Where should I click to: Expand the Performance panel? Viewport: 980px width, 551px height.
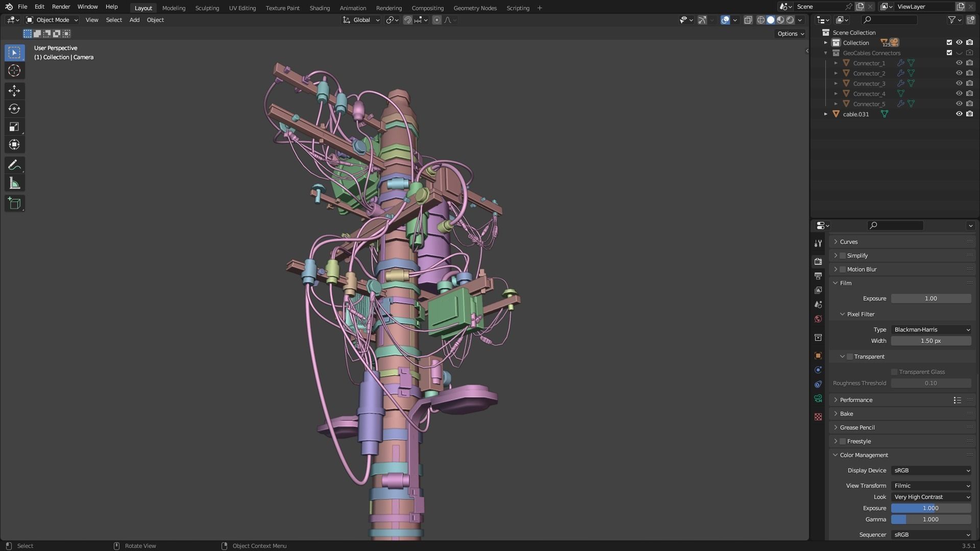coord(856,400)
